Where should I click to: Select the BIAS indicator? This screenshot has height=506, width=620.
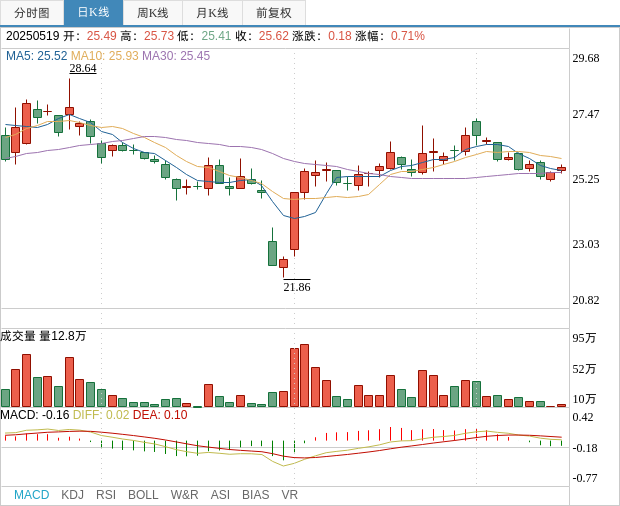click(x=255, y=495)
